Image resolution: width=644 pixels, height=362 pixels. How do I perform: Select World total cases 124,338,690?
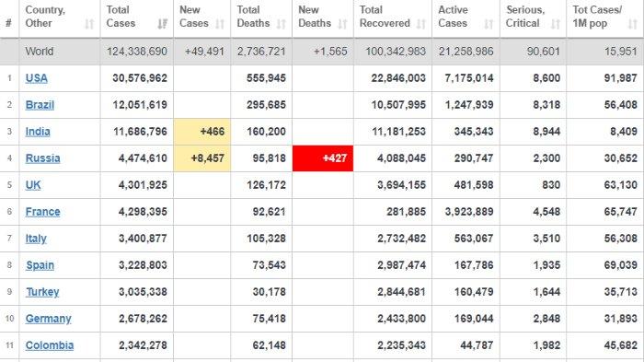point(137,52)
